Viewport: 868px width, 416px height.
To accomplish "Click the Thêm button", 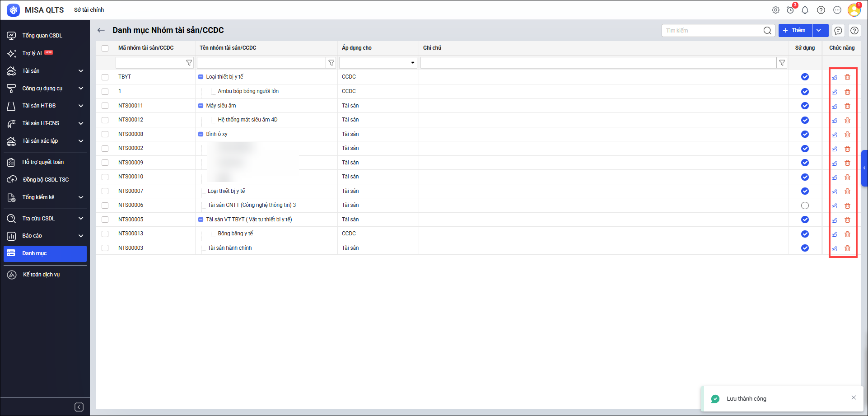I will pyautogui.click(x=795, y=30).
